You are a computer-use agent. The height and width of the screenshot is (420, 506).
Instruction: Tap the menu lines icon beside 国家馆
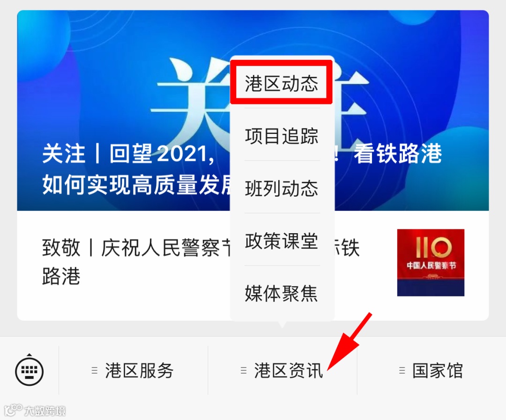(x=402, y=370)
